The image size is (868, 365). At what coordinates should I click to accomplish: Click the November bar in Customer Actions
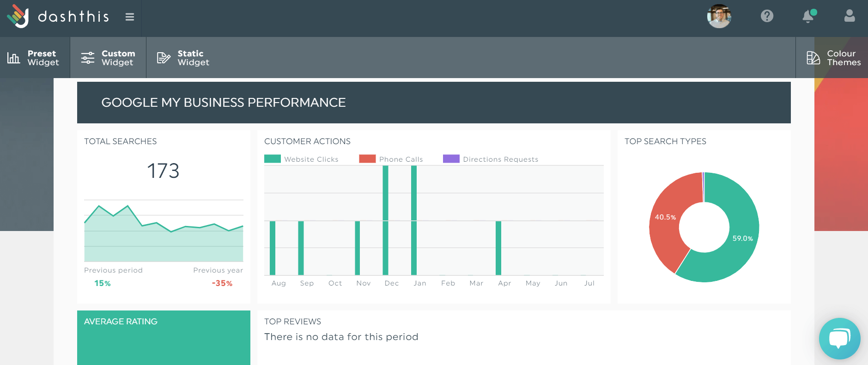click(357, 248)
